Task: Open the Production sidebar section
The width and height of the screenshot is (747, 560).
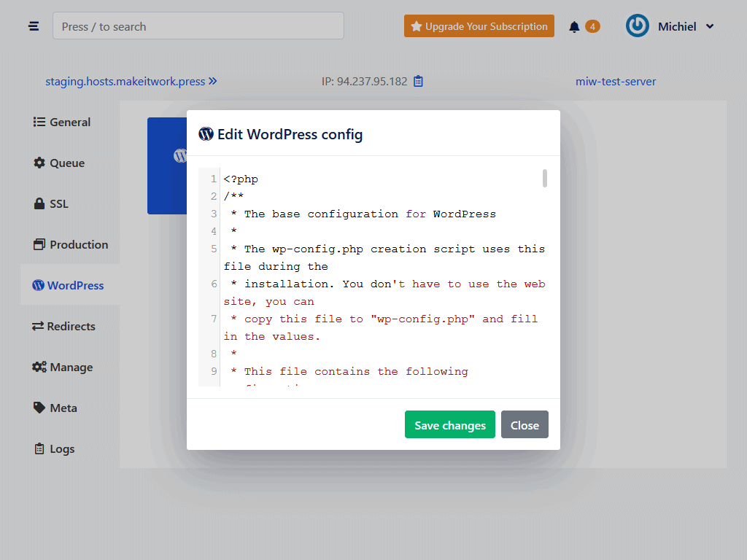Action: [71, 245]
